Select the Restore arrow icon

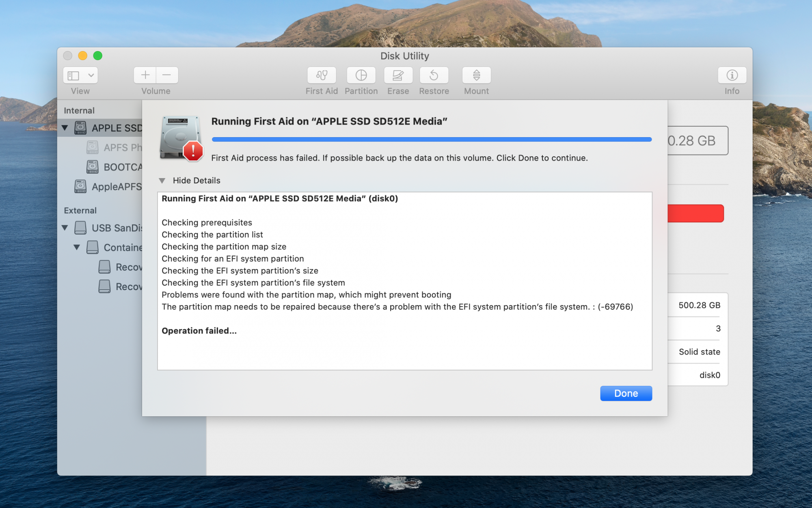[x=434, y=75]
